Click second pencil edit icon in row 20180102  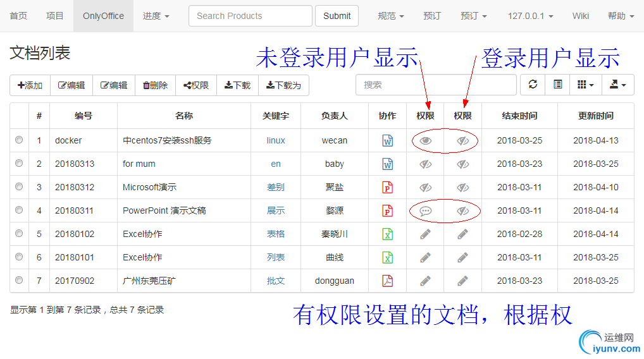(463, 234)
